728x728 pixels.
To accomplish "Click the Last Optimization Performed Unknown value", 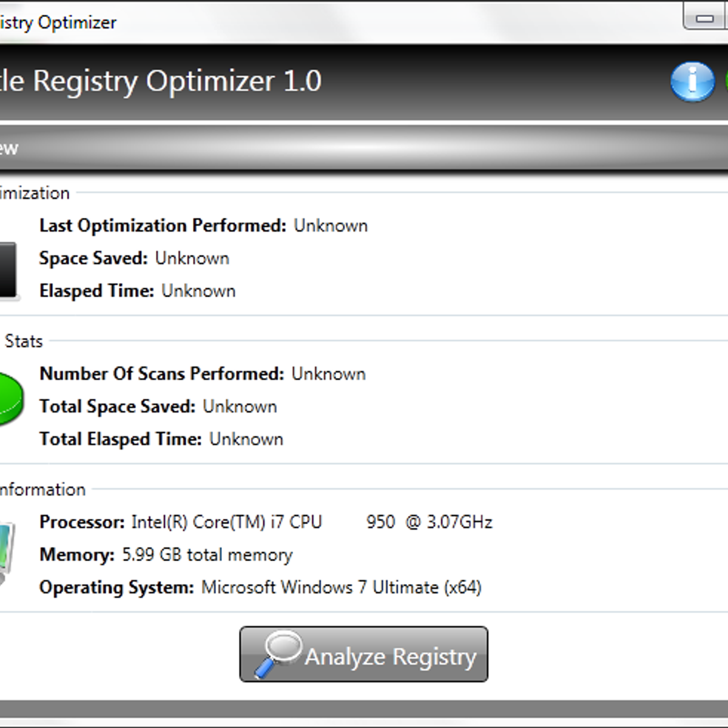I will [x=330, y=225].
